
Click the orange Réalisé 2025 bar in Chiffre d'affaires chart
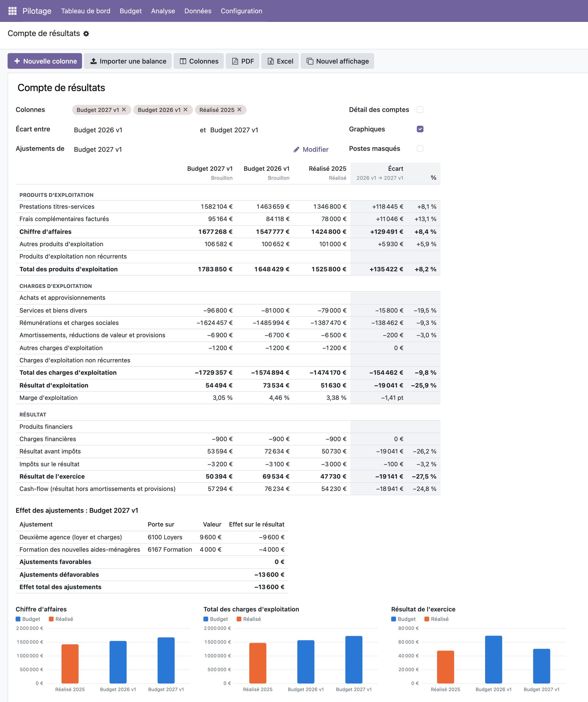[x=70, y=664]
